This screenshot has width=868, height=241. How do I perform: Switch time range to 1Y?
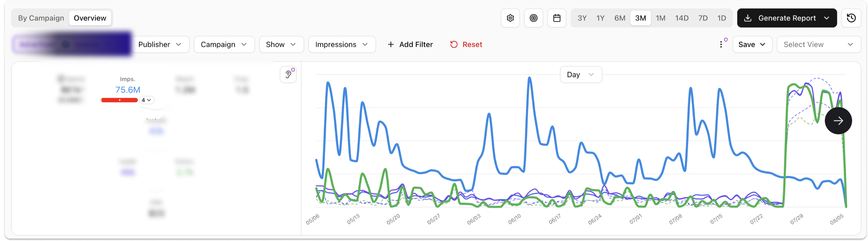(600, 18)
